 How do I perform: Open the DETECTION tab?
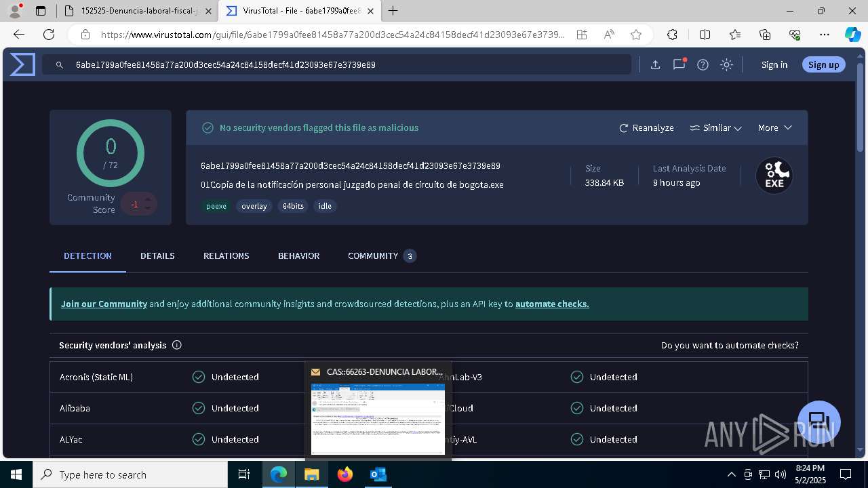[87, 256]
